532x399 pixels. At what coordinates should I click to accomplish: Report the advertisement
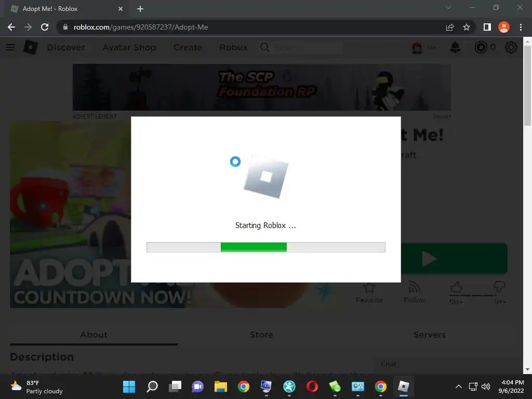(442, 116)
